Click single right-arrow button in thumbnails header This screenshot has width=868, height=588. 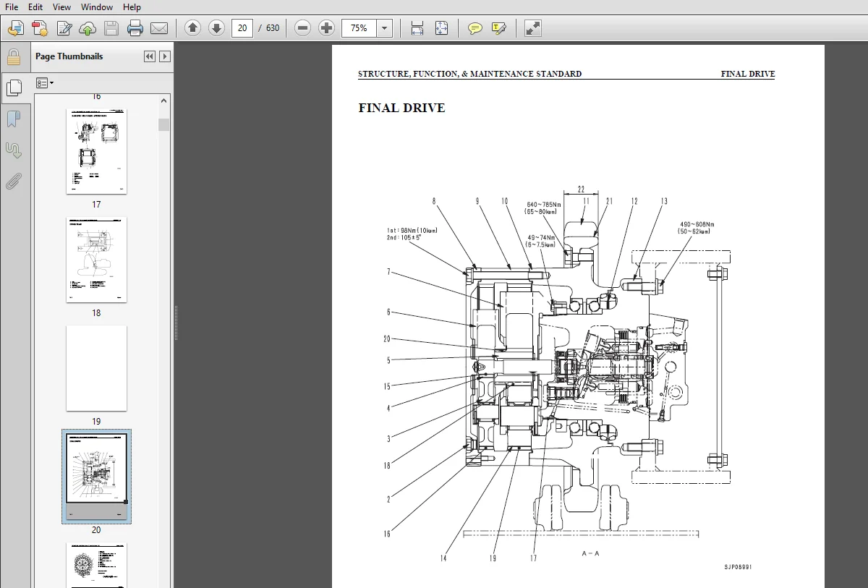click(x=165, y=56)
